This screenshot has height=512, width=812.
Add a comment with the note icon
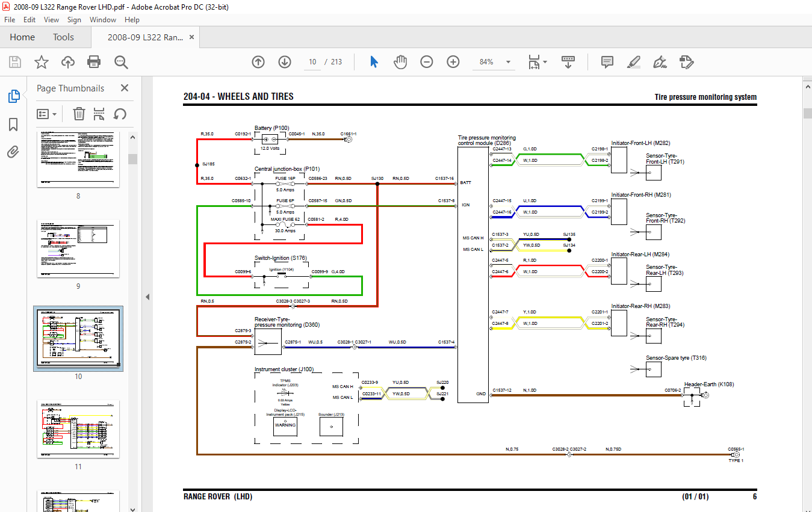point(607,62)
